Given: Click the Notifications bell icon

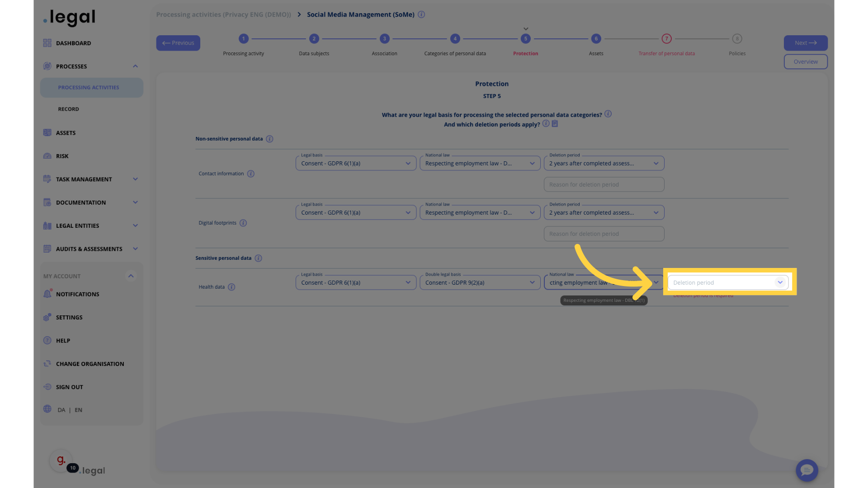Looking at the screenshot, I should 47,294.
